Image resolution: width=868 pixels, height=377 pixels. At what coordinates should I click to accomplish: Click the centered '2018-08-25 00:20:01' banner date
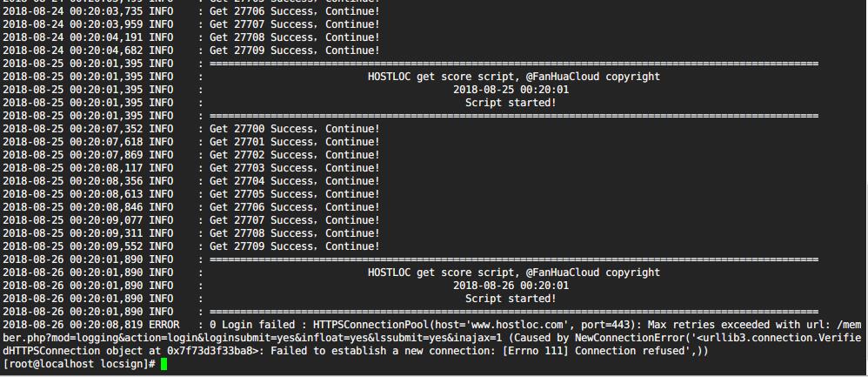click(x=511, y=90)
